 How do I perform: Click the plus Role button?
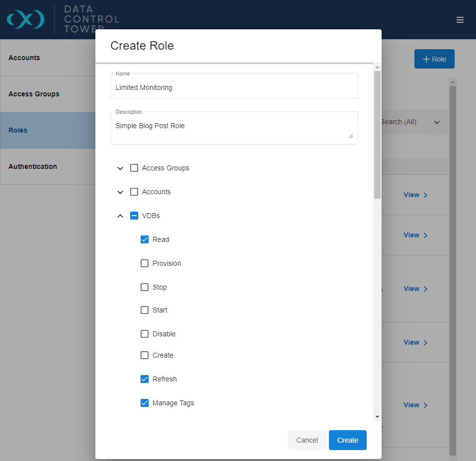(434, 59)
